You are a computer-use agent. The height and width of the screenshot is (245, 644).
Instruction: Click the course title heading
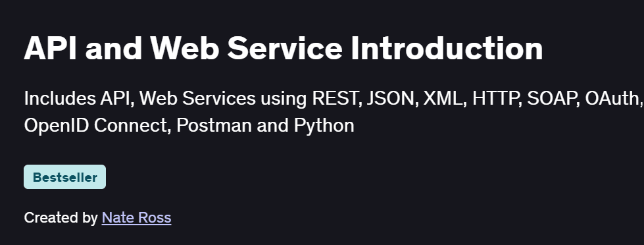tap(284, 49)
